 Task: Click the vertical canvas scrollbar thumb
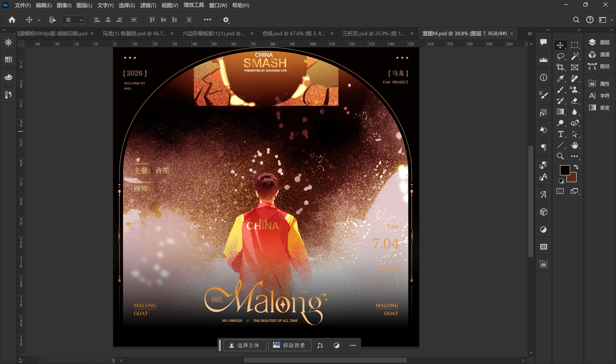click(531, 201)
